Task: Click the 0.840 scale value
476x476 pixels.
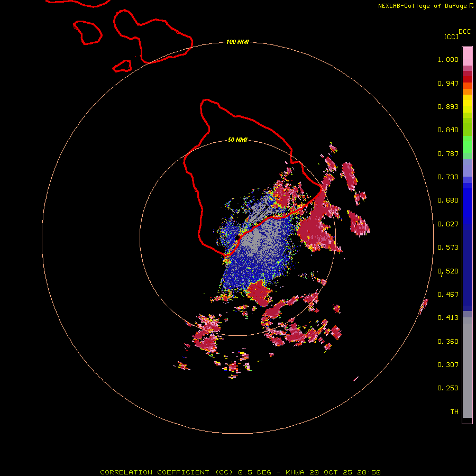Action: (x=448, y=130)
